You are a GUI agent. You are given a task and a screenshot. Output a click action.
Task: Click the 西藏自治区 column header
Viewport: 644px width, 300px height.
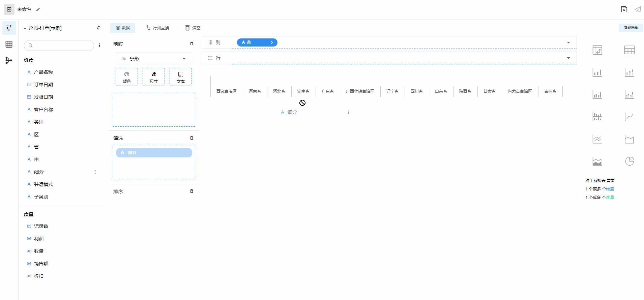227,91
